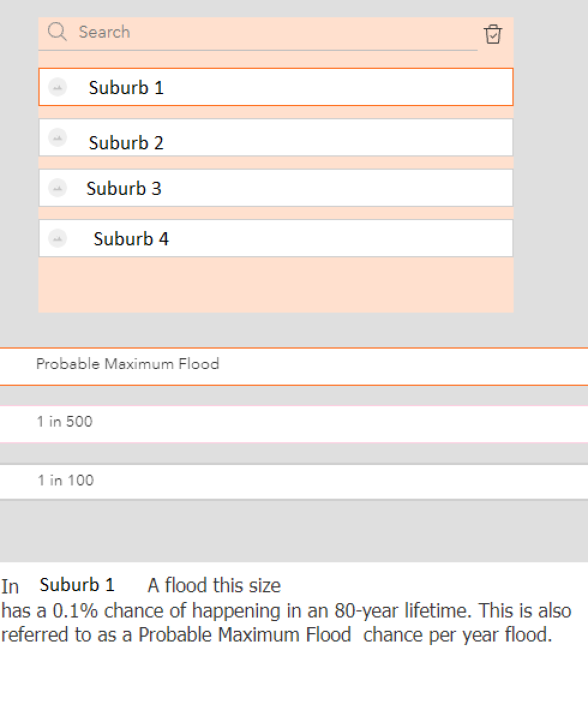Click the 'A flood this size' text
Image resolution: width=588 pixels, height=723 pixels.
pyautogui.click(x=214, y=586)
